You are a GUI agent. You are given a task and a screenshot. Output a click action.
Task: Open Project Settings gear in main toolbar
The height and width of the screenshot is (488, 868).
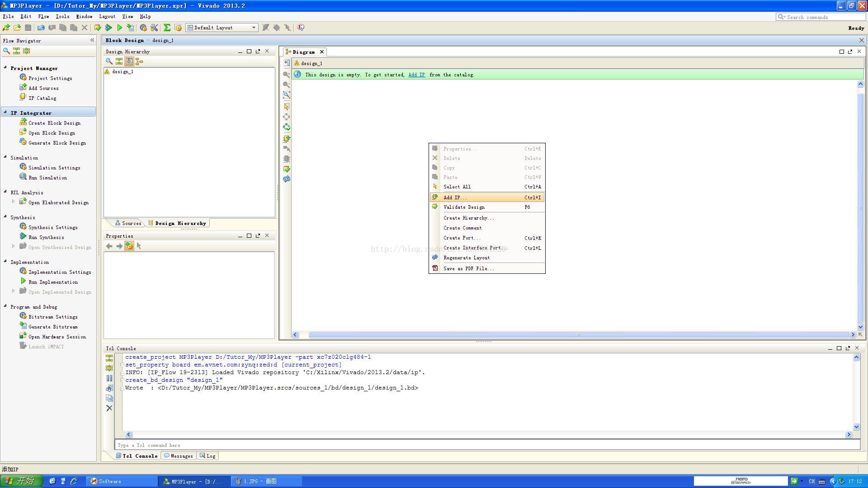click(x=143, y=28)
